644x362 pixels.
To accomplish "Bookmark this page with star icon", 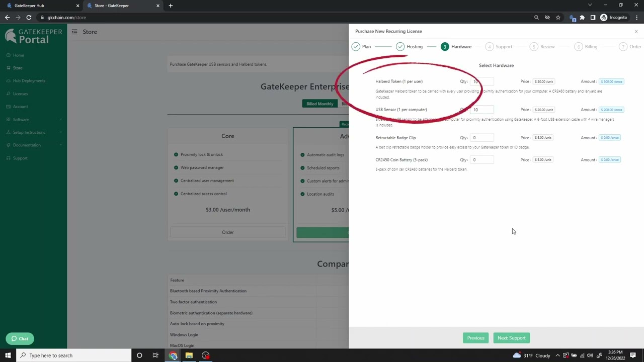I will coord(558,18).
